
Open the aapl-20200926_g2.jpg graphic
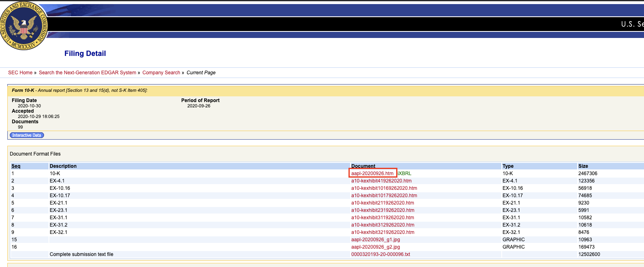376,247
